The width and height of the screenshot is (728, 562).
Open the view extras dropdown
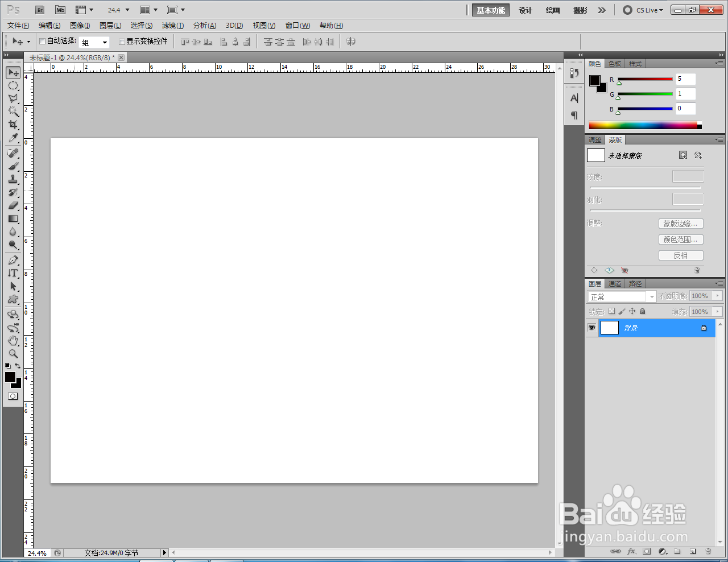(84, 10)
